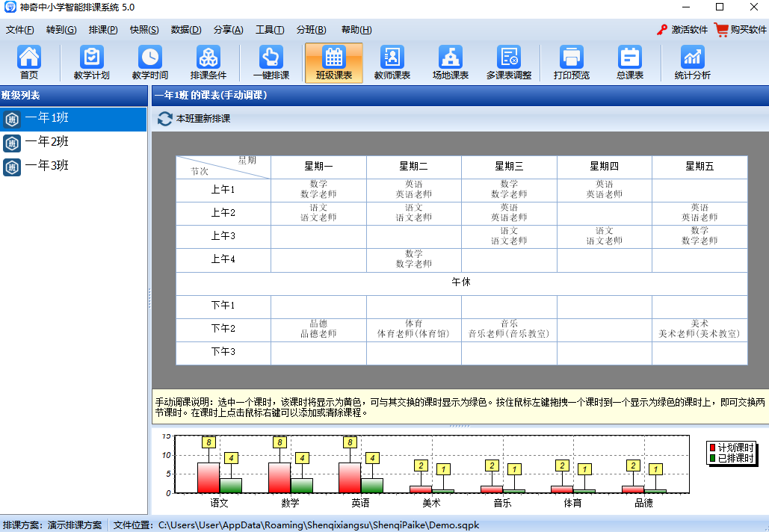Click 激活软件 activate software link
769x532 pixels.
coord(682,30)
